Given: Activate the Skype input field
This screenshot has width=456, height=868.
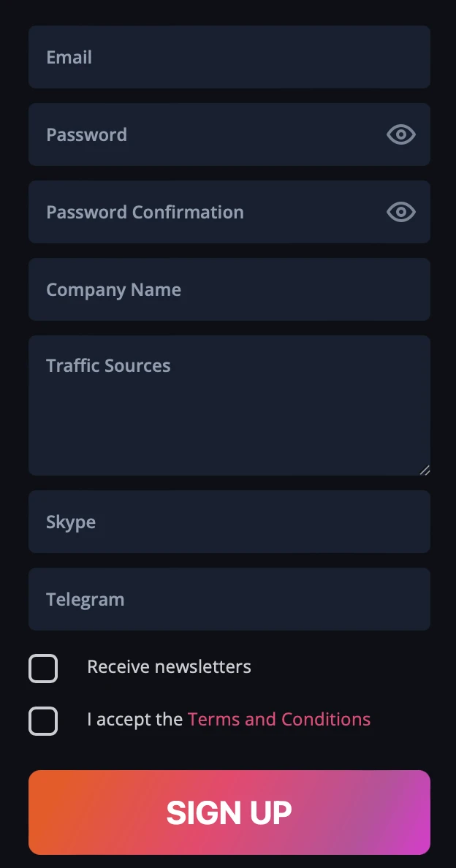Looking at the screenshot, I should click(x=229, y=522).
